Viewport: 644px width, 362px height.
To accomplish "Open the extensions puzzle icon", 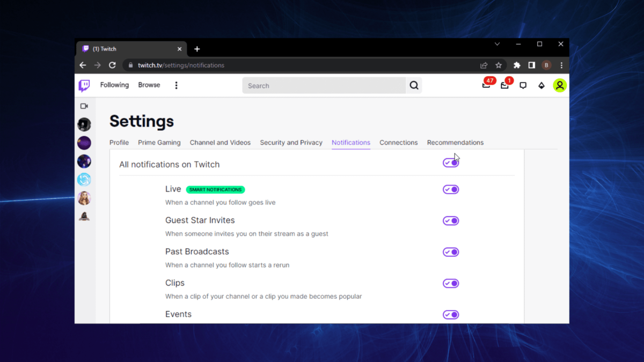I will pos(517,65).
